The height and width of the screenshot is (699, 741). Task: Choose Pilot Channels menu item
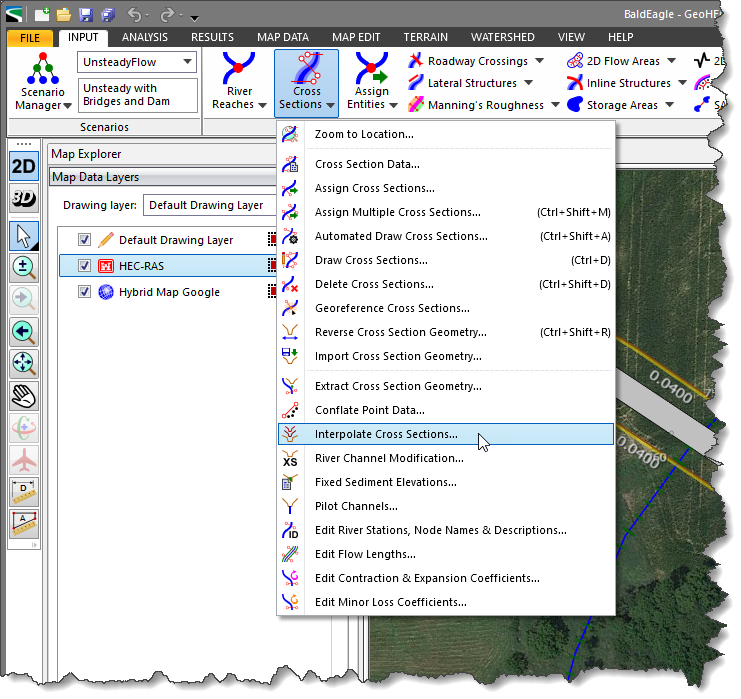coord(446,506)
